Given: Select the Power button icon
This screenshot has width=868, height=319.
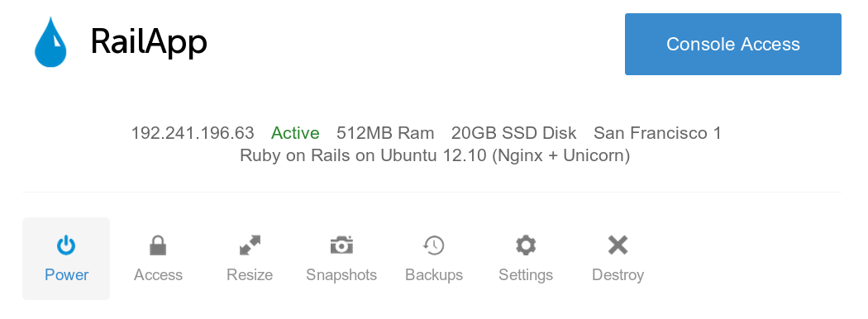Looking at the screenshot, I should pos(66,245).
